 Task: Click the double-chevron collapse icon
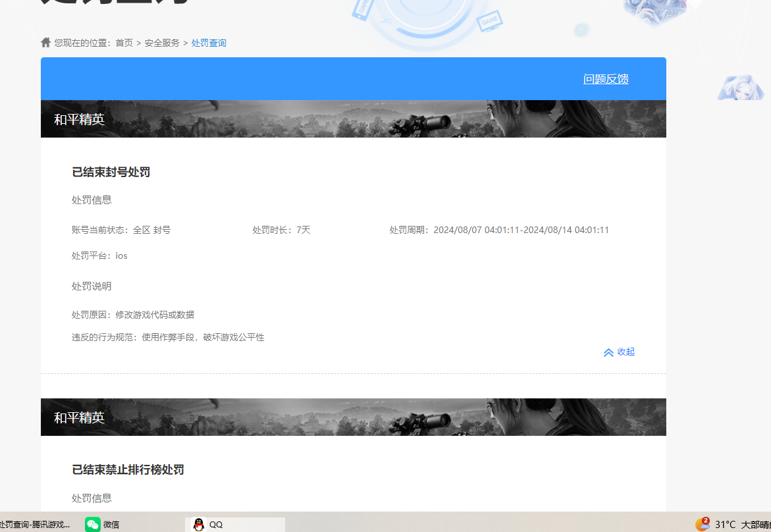tap(608, 352)
